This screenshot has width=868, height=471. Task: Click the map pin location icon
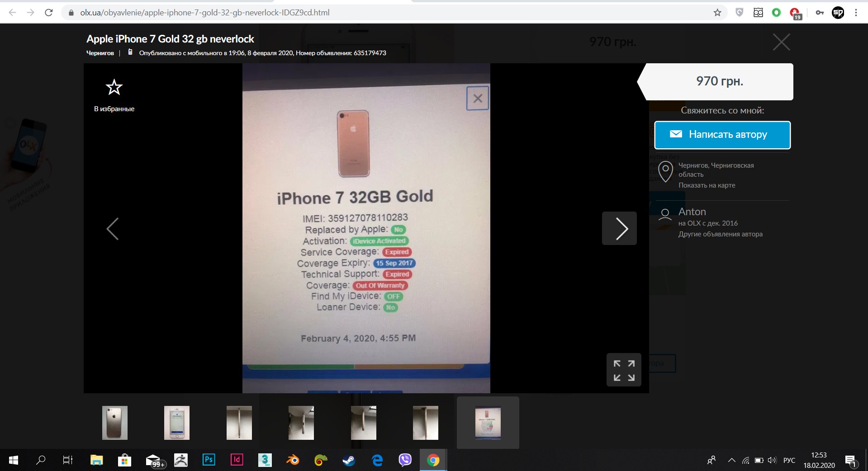point(665,172)
